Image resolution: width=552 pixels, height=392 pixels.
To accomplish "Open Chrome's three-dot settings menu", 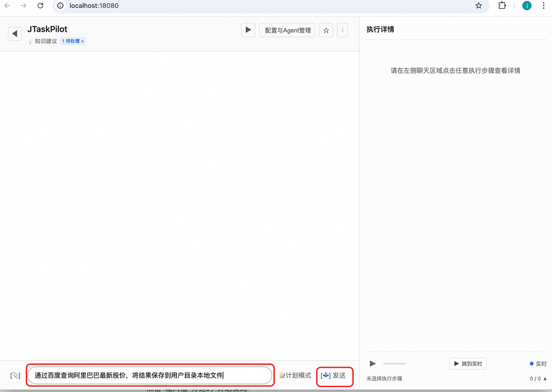I will [544, 6].
